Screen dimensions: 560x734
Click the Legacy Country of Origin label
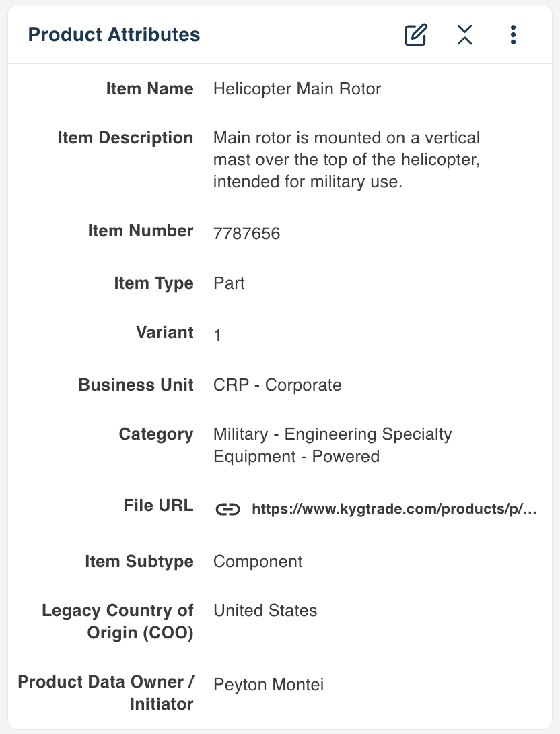click(x=117, y=622)
